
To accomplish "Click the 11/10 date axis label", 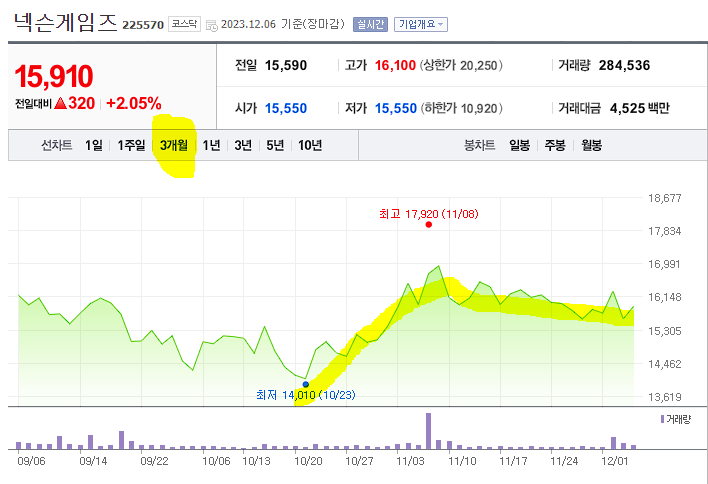I will pos(462,461).
